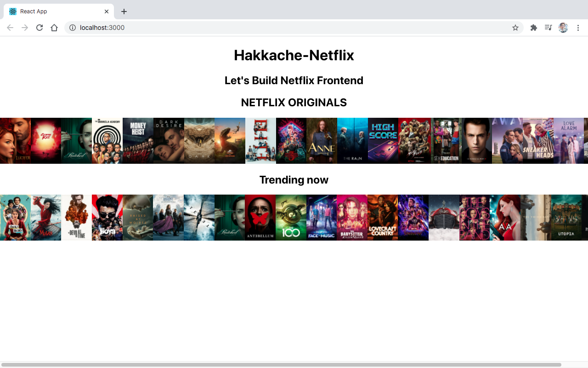
Task: Click the NETFLIX ORIGINALS heading
Action: click(294, 103)
